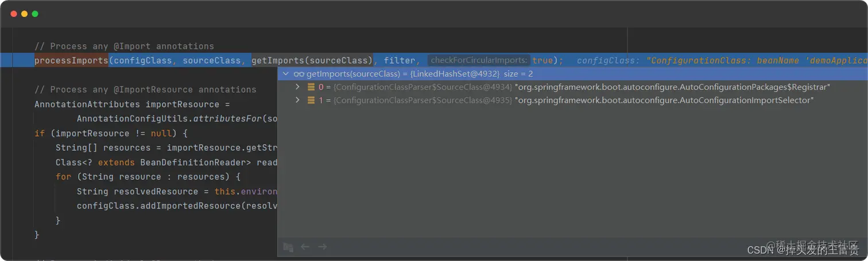Click getImports(sourceClass) in highlighted line
The height and width of the screenshot is (261, 868).
point(312,60)
